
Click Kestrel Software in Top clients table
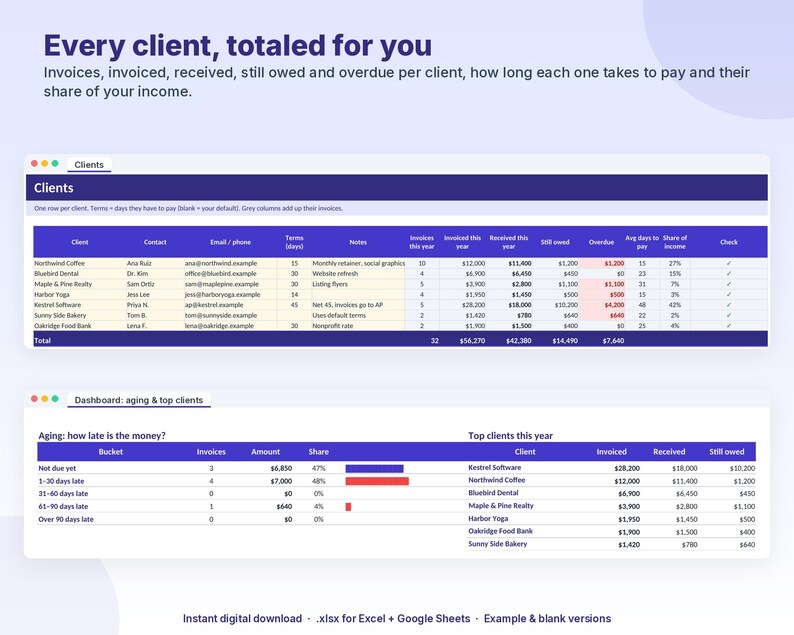coord(494,467)
